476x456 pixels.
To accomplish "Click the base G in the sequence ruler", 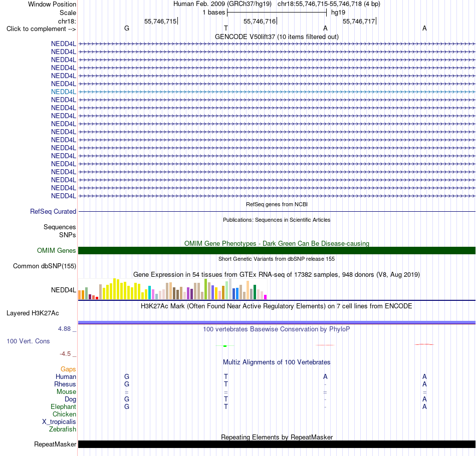I will [127, 28].
